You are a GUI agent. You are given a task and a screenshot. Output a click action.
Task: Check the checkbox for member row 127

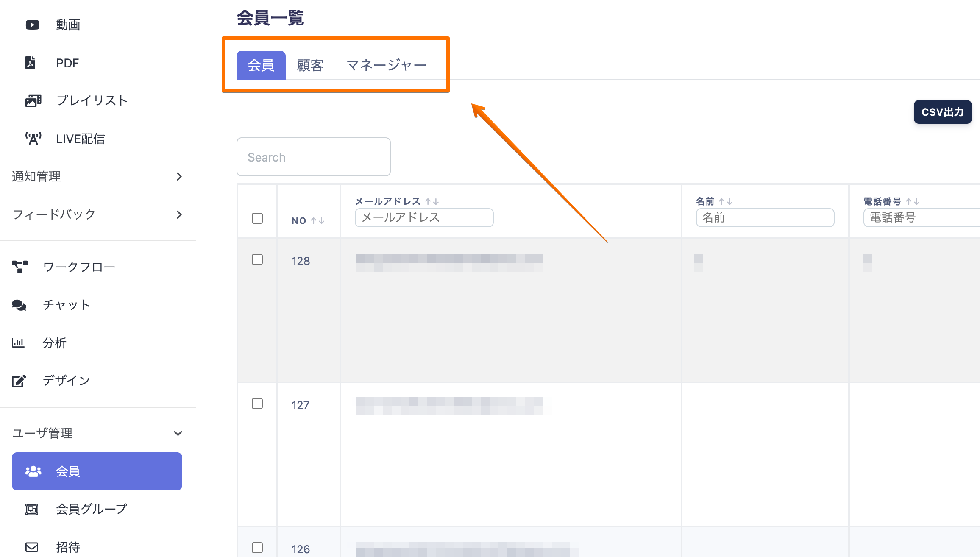257,404
